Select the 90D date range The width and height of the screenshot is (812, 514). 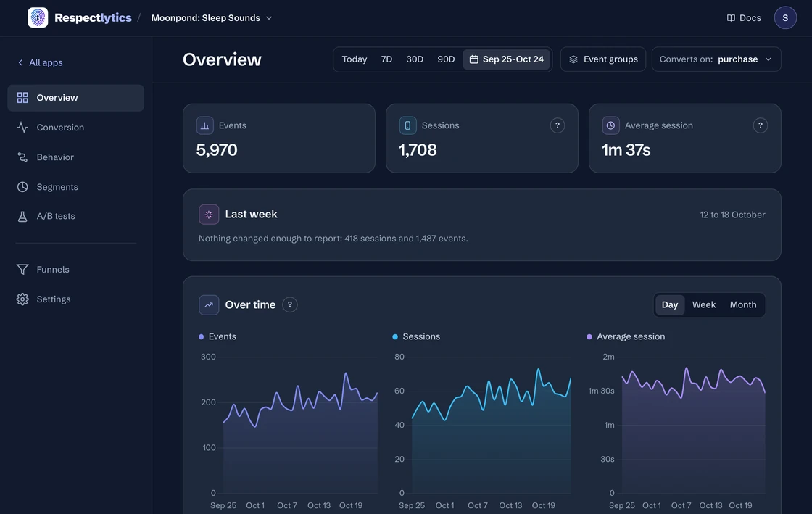(x=446, y=59)
